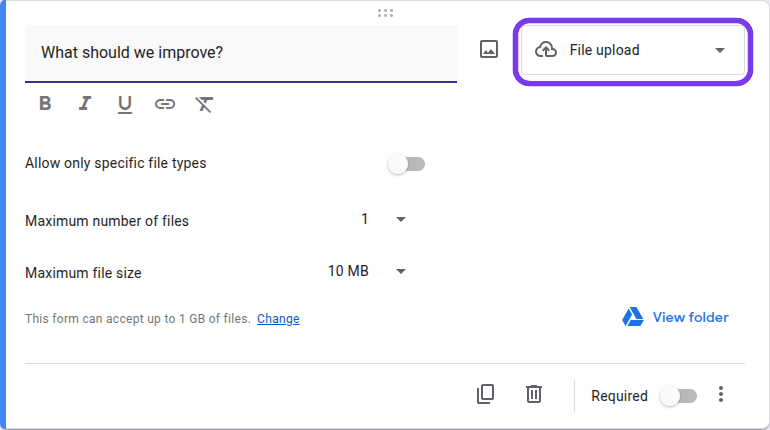Add an image to the question
Screen dimensions: 770x430
(x=489, y=50)
